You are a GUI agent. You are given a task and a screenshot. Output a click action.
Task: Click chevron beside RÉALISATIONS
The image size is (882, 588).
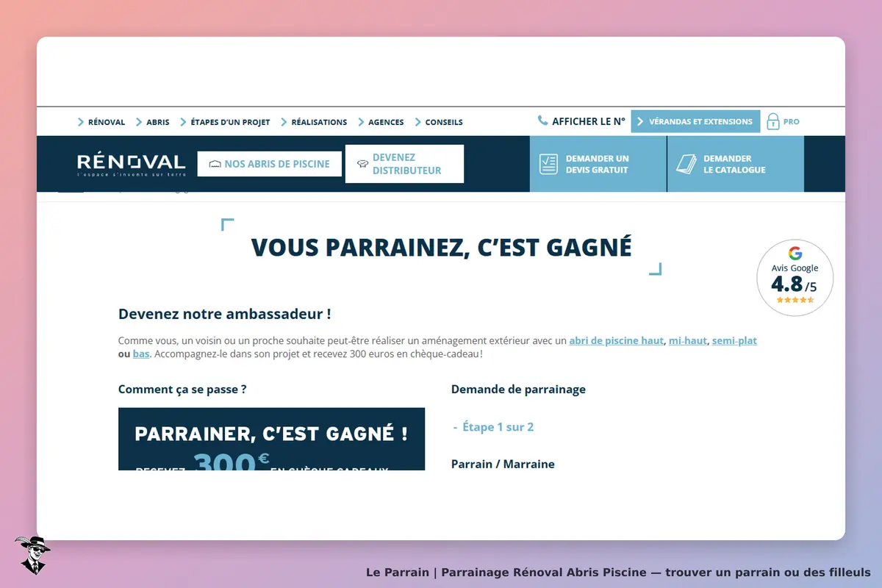pos(284,122)
